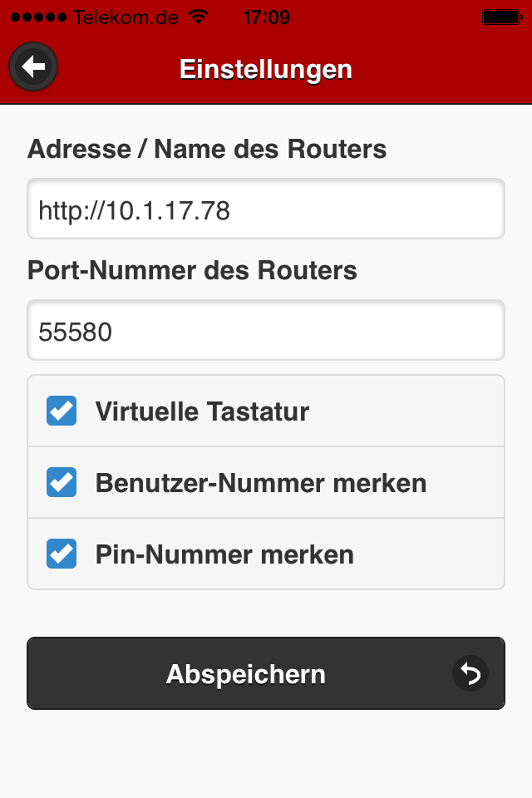The image size is (532, 798).
Task: Click the port number field showing 55580
Action: (266, 331)
